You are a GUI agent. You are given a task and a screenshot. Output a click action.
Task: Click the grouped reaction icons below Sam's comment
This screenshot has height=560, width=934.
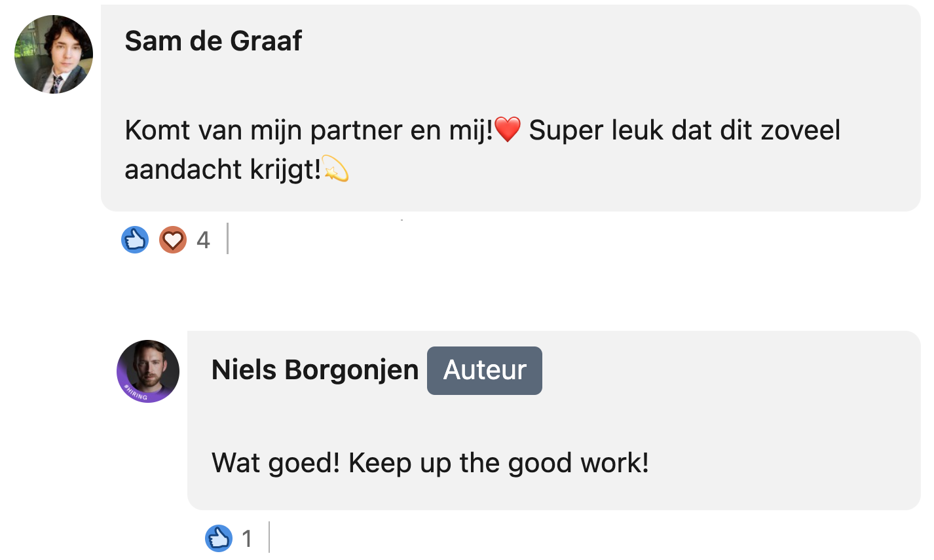click(x=153, y=240)
